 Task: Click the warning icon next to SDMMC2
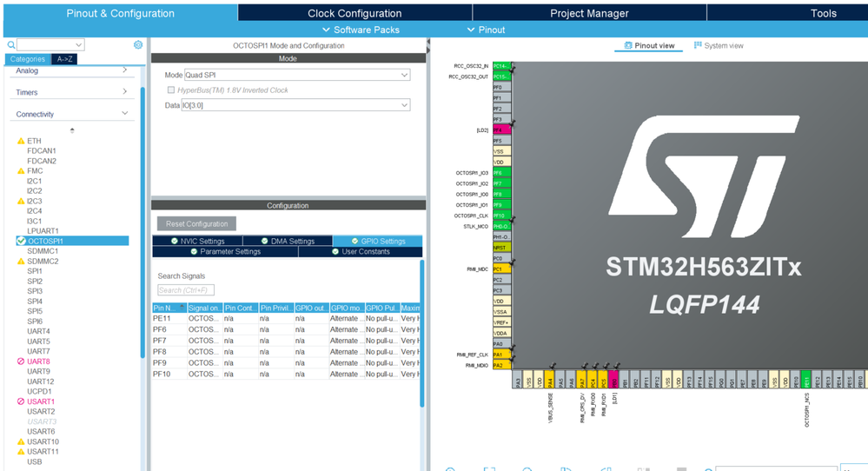coord(21,262)
